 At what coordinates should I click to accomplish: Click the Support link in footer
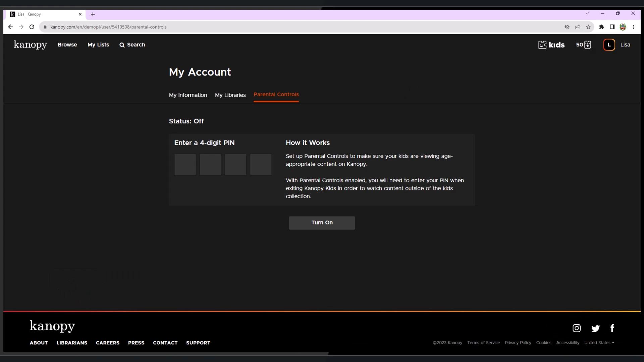pyautogui.click(x=198, y=343)
